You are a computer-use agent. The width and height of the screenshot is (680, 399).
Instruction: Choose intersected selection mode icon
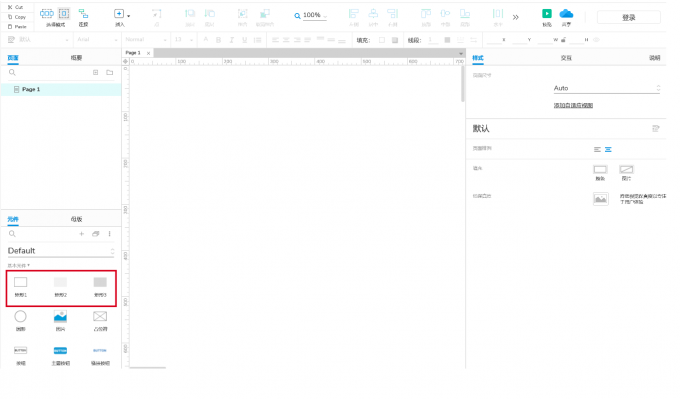(x=46, y=14)
